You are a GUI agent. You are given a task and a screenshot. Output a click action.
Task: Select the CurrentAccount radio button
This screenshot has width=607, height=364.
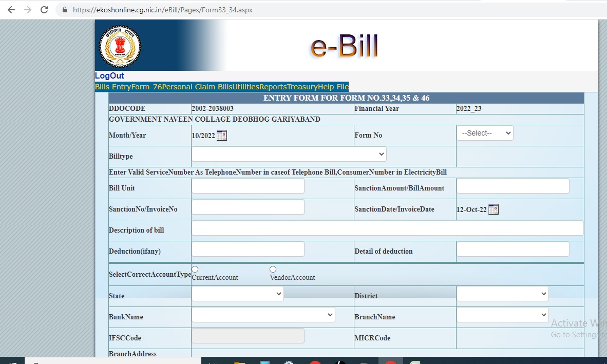point(195,270)
